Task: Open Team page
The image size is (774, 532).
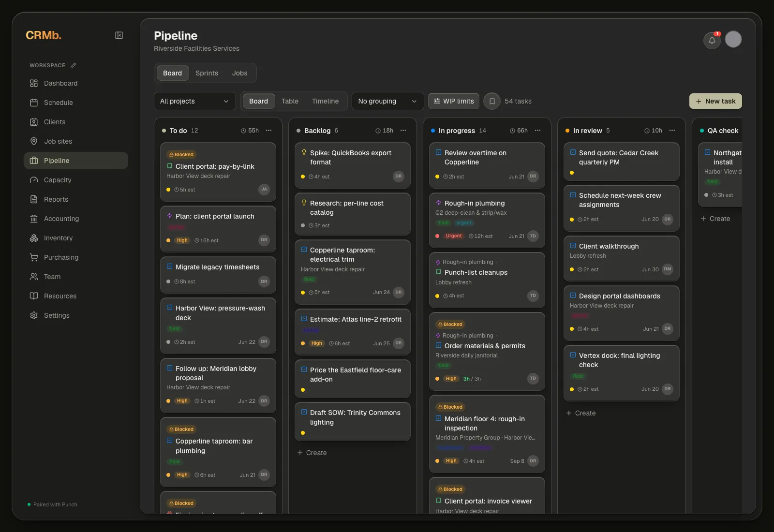Action: pos(76,277)
